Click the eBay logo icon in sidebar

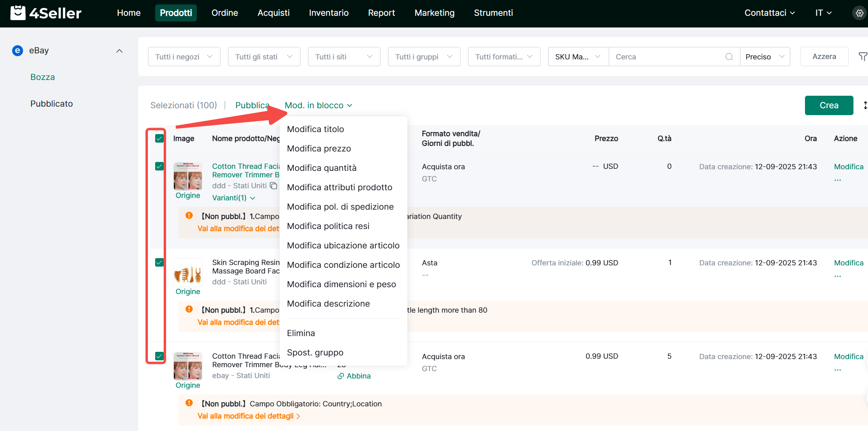pyautogui.click(x=17, y=50)
